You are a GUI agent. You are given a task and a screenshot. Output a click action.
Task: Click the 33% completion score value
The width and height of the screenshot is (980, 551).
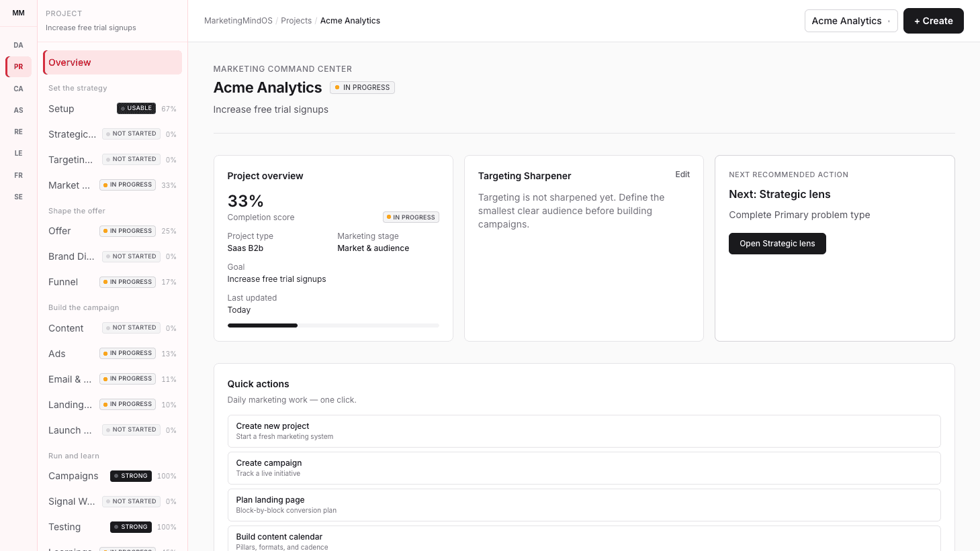[245, 201]
